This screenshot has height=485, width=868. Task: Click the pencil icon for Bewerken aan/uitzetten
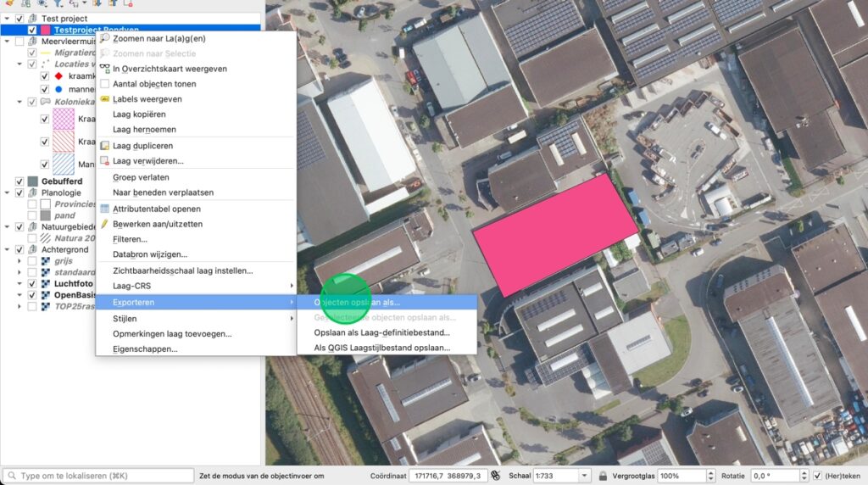[x=105, y=224]
